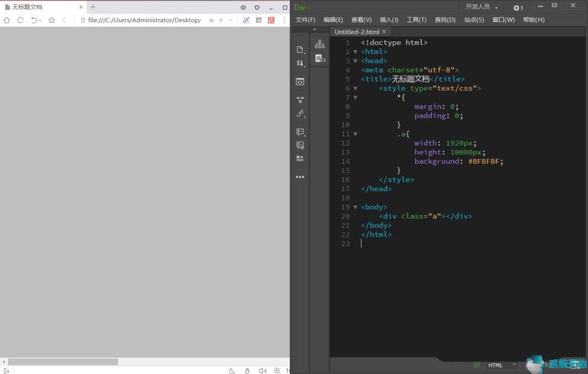Click the Remove Comment icon
The width and height of the screenshot is (588, 374).
300,145
